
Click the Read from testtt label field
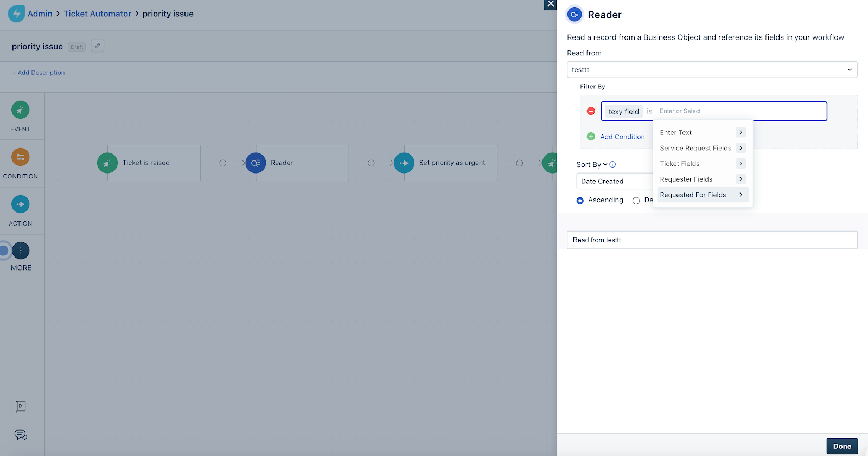pos(712,240)
